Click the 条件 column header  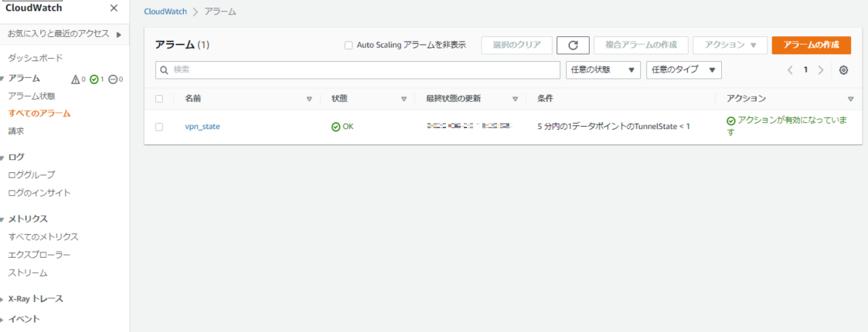coord(545,99)
